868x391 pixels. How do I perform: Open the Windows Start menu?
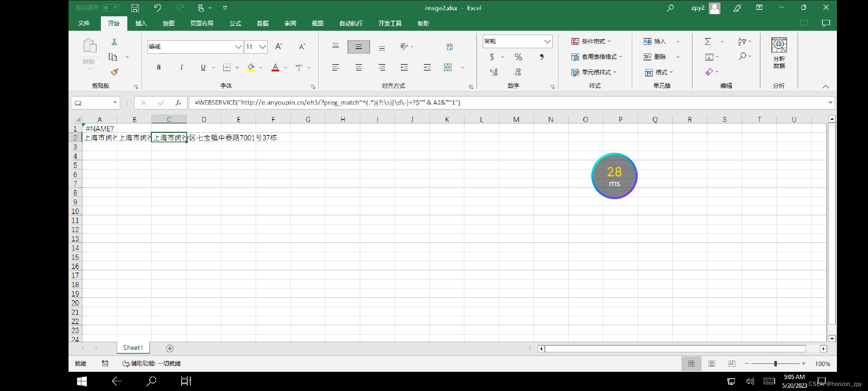[x=82, y=381]
